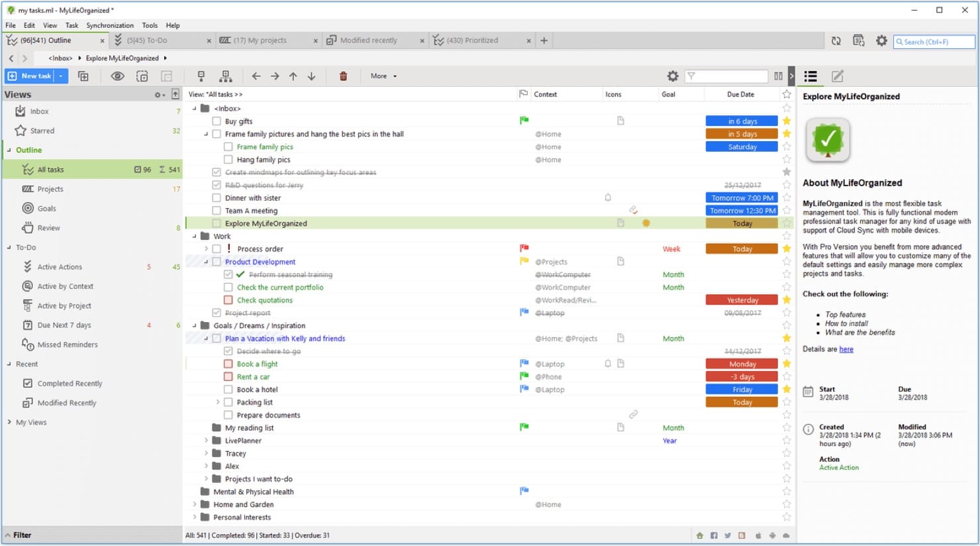Click the Facebook icon in the status bar
980x546 pixels.
(x=714, y=535)
